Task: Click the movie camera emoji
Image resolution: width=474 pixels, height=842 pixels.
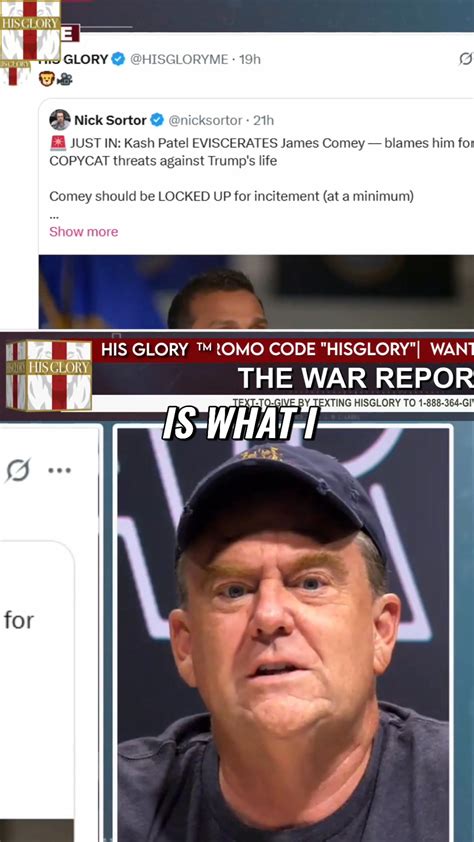Action: (64, 79)
